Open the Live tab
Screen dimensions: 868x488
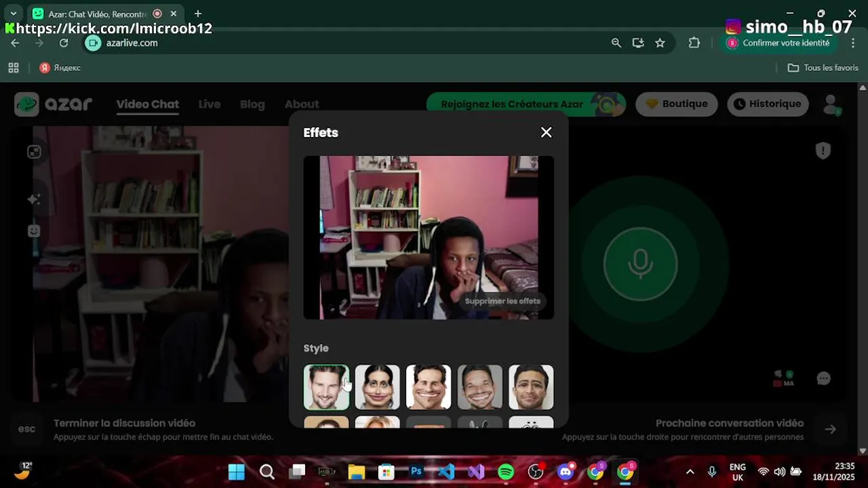point(210,104)
